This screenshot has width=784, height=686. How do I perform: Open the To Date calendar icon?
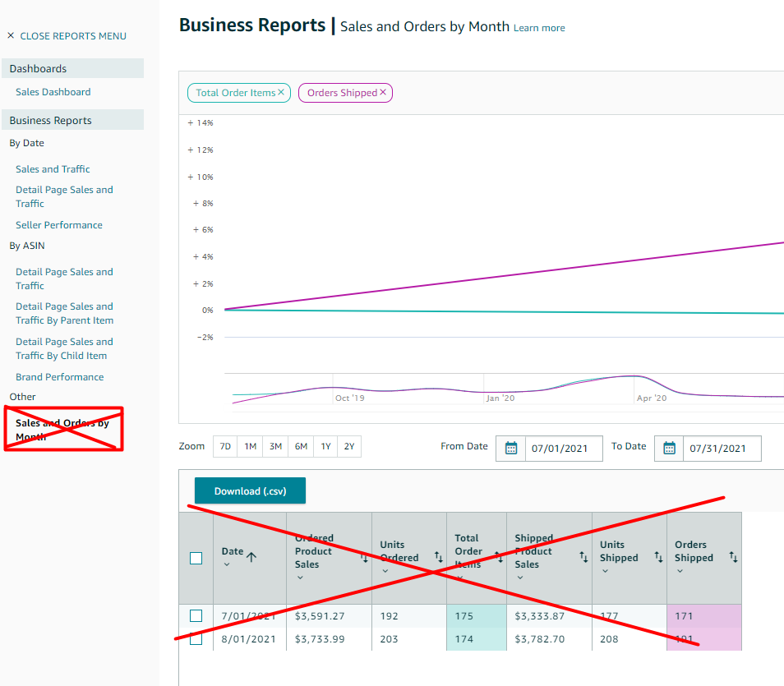click(669, 449)
